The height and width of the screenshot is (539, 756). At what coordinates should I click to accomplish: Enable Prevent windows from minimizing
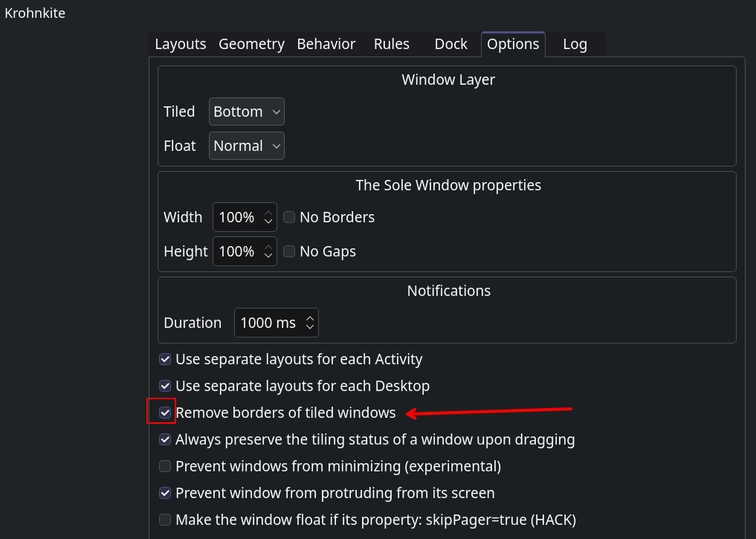click(165, 466)
